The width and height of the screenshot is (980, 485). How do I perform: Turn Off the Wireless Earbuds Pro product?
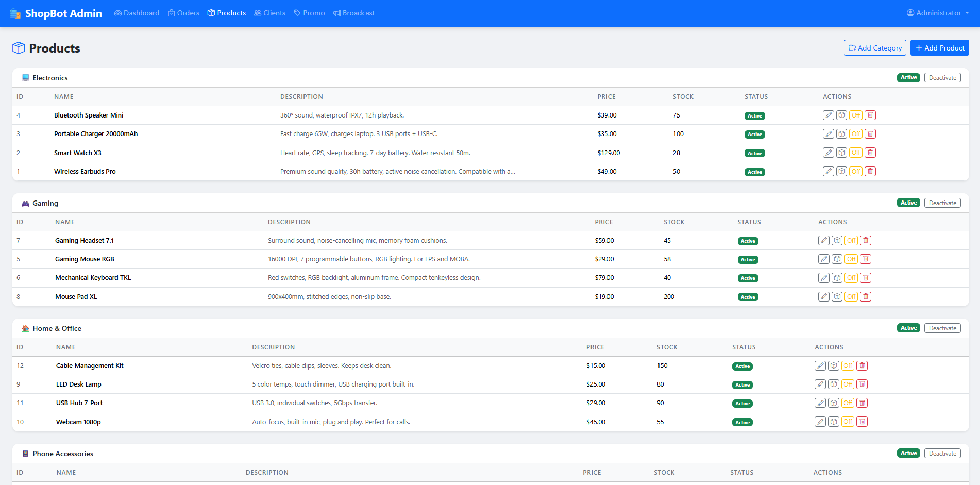pos(856,172)
